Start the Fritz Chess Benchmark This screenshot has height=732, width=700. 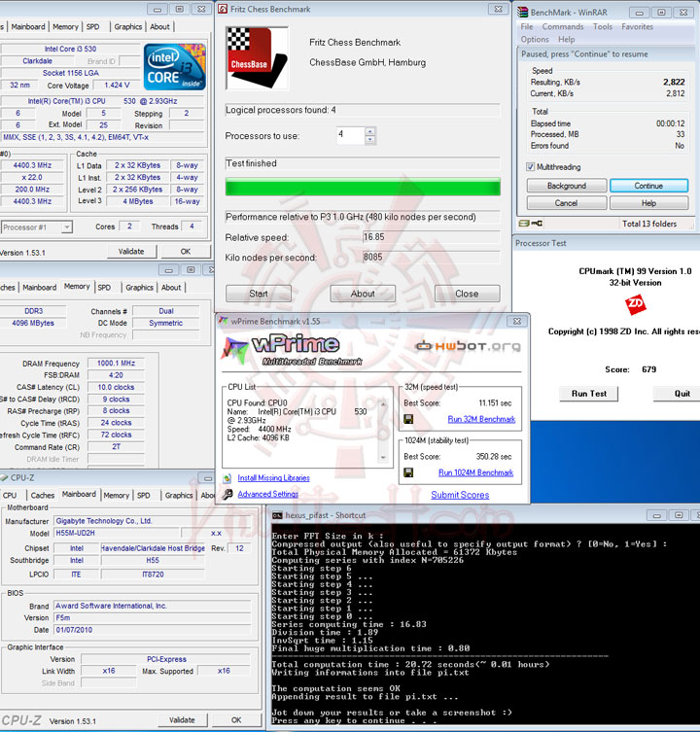pos(259,294)
